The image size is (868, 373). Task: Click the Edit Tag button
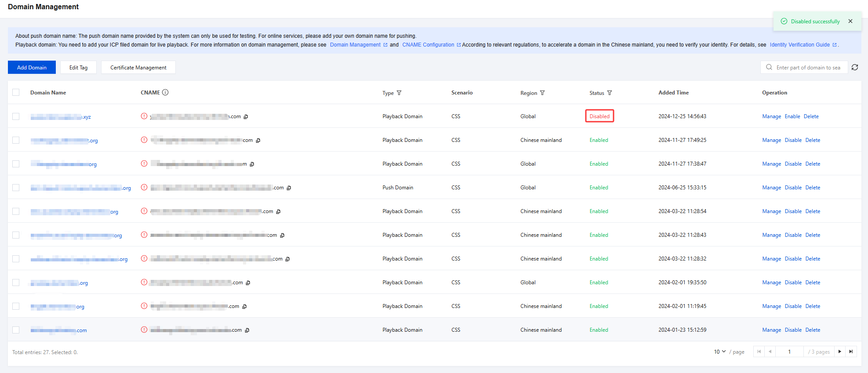click(78, 67)
